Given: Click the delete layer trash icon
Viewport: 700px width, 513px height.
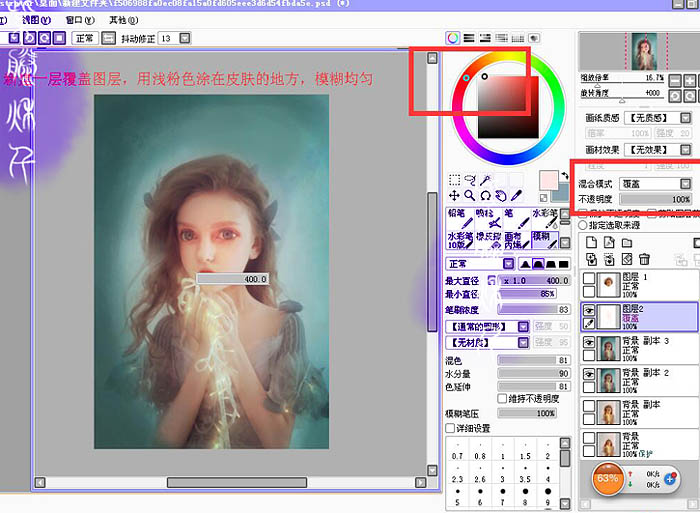Looking at the screenshot, I should (644, 259).
